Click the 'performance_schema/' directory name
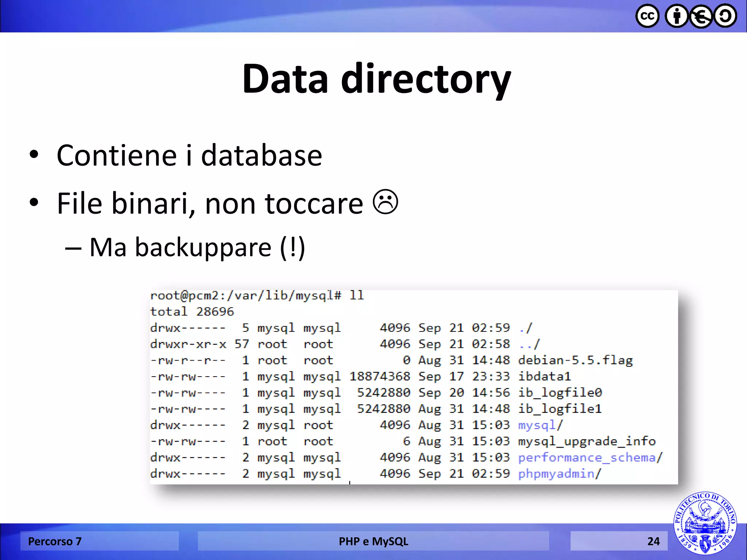 click(x=591, y=458)
